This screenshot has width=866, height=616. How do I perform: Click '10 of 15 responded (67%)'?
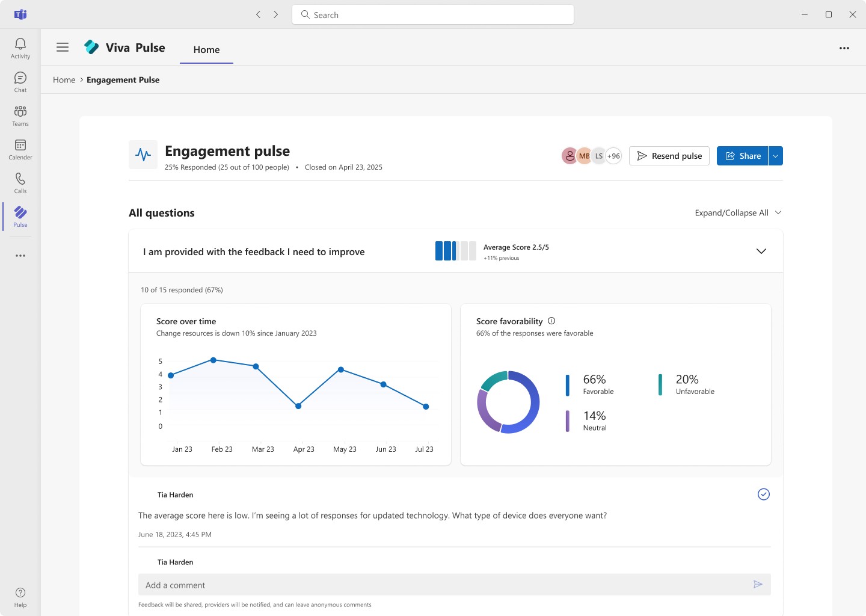click(182, 290)
